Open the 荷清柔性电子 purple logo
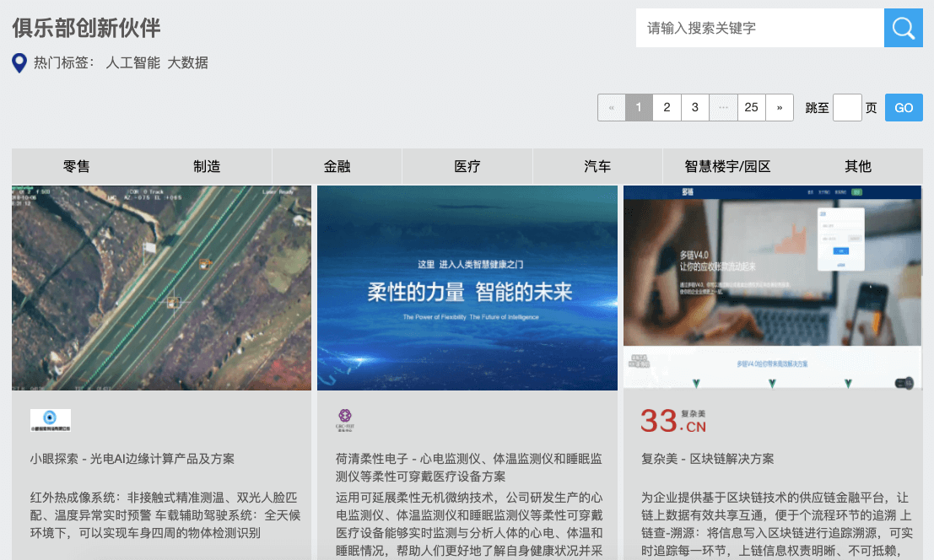 [x=345, y=419]
